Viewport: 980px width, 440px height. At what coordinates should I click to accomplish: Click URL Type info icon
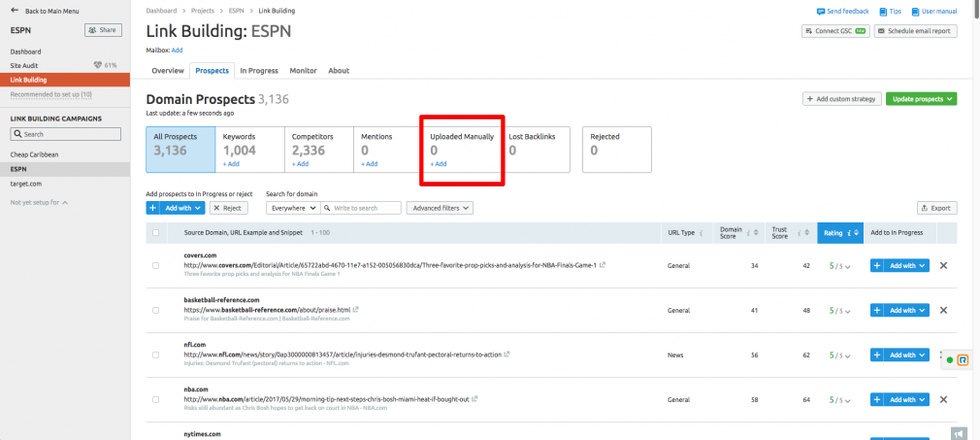click(x=702, y=233)
